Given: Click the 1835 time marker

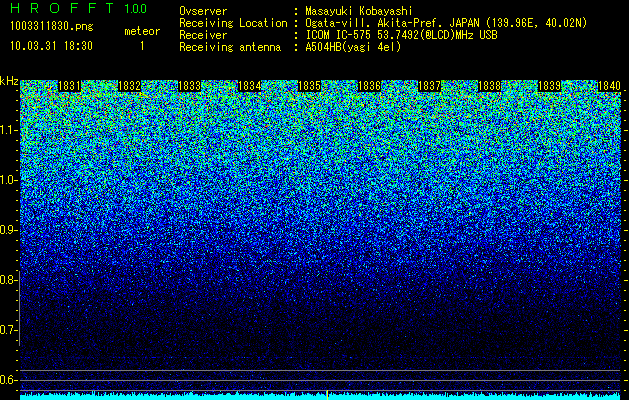Looking at the screenshot, I should 310,86.
